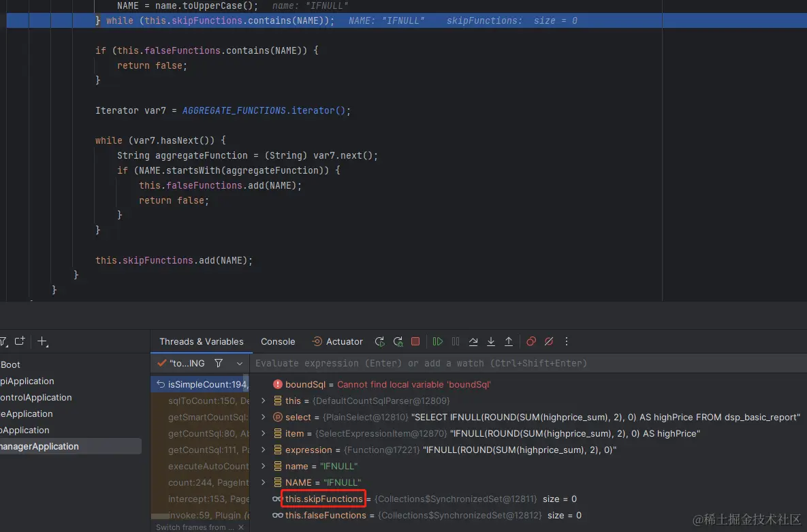807x532 pixels.
Task: Select eApplication in the Services tree
Action: pyautogui.click(x=27, y=414)
